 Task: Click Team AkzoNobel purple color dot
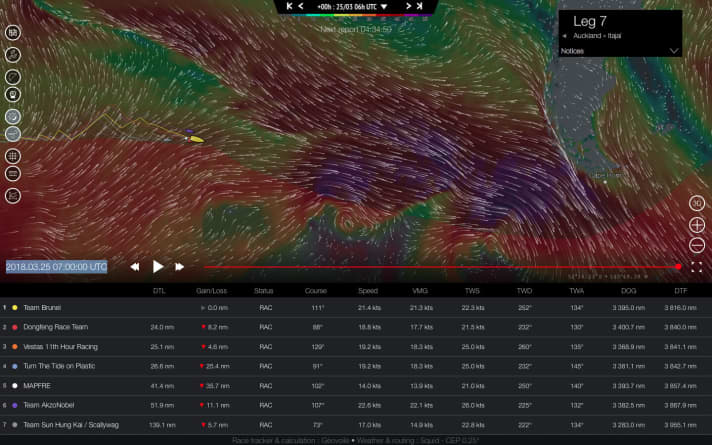pyautogui.click(x=15, y=405)
